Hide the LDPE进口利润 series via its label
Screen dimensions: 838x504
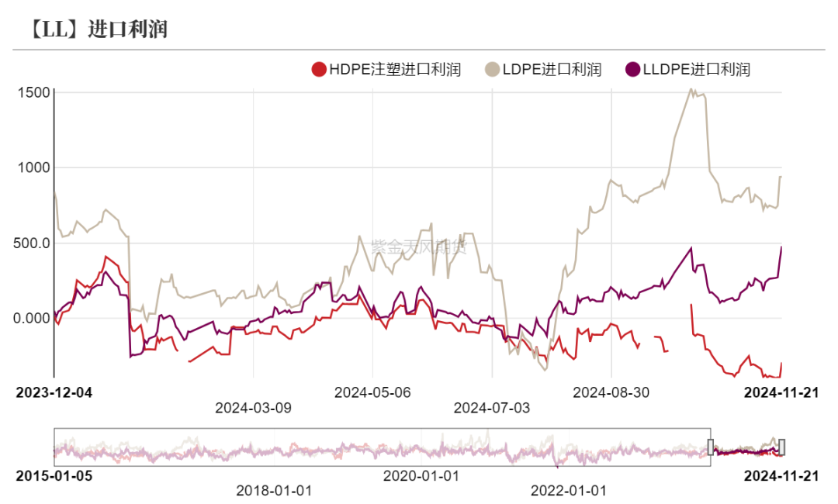point(552,70)
